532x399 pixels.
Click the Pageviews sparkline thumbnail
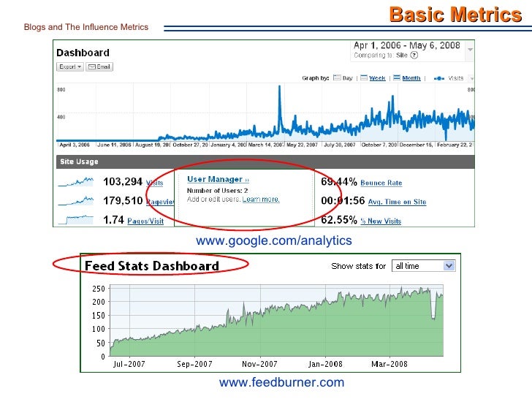(x=76, y=201)
